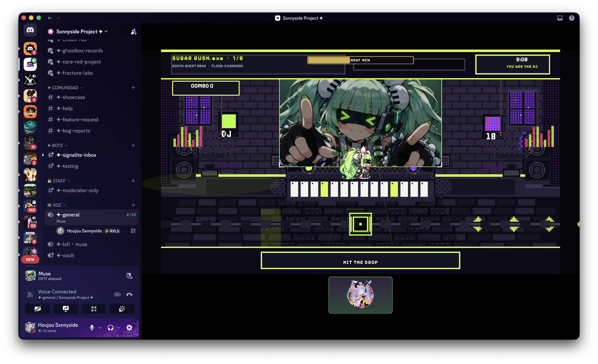
Task: Open microphone input options chevron
Action: click(100, 328)
